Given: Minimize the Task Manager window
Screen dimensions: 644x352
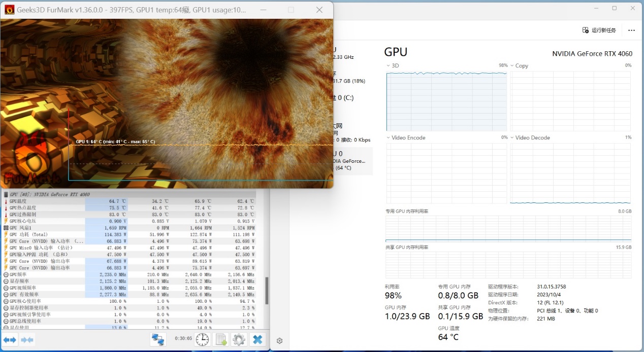Looking at the screenshot, I should click(x=597, y=8).
